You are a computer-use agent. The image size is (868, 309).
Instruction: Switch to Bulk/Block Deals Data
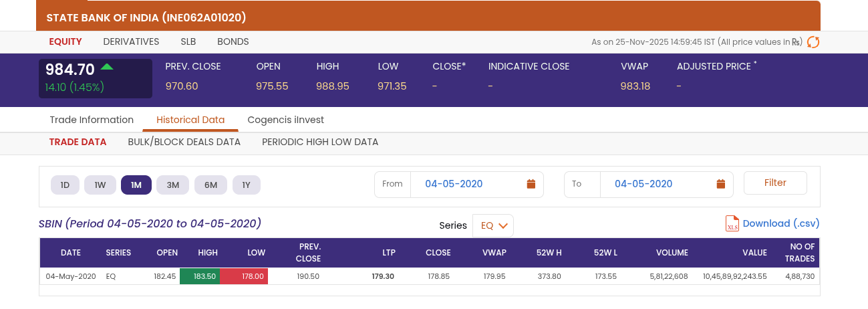pos(184,142)
